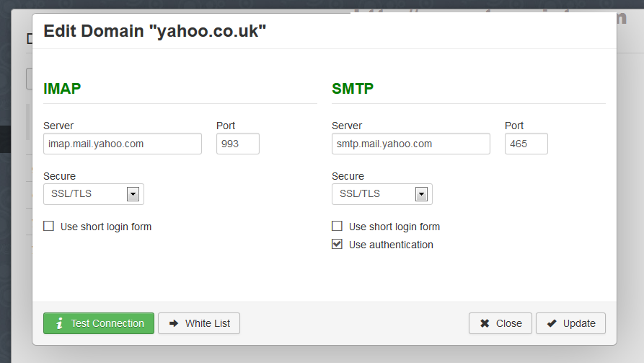Viewport: 644px width, 363px height.
Task: Click the X icon on Close button
Action: pyautogui.click(x=485, y=323)
